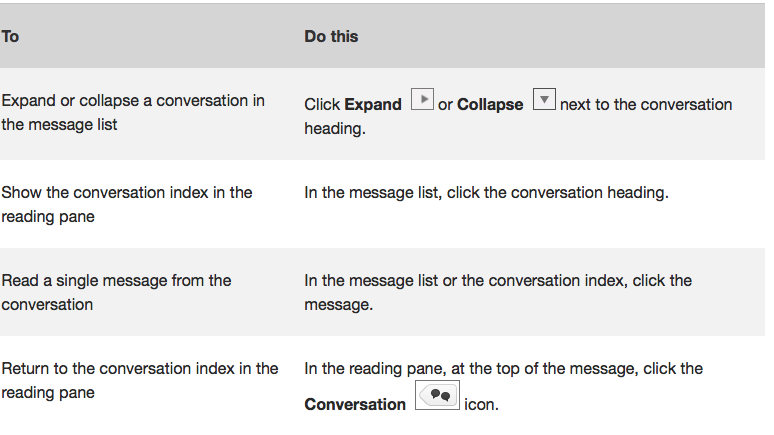
Task: Click the Expand right-arrow icon
Action: point(422,101)
